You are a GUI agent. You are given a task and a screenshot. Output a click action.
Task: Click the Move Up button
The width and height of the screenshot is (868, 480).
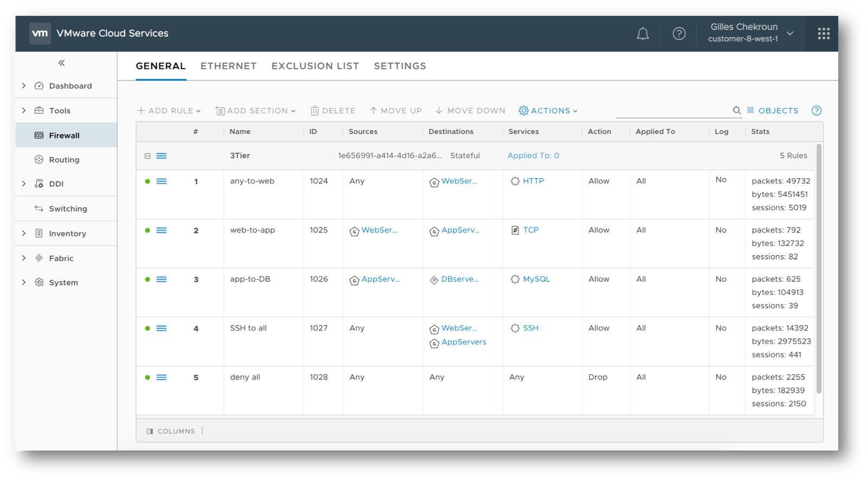[395, 111]
